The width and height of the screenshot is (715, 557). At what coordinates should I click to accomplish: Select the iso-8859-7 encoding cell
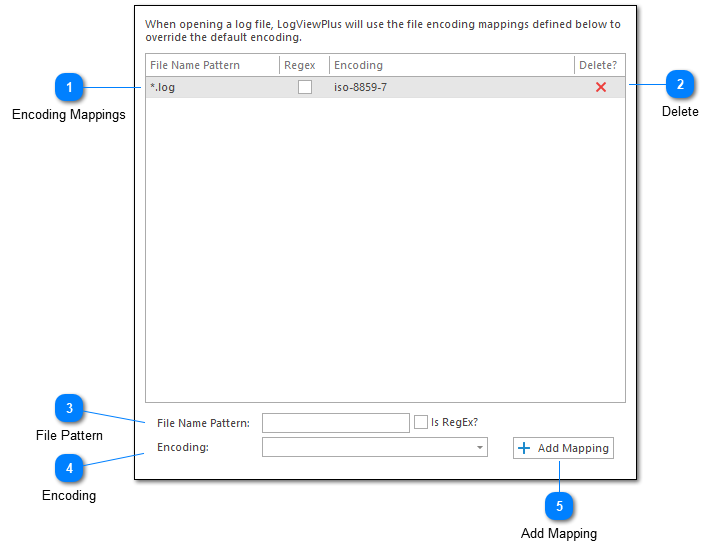(x=451, y=87)
